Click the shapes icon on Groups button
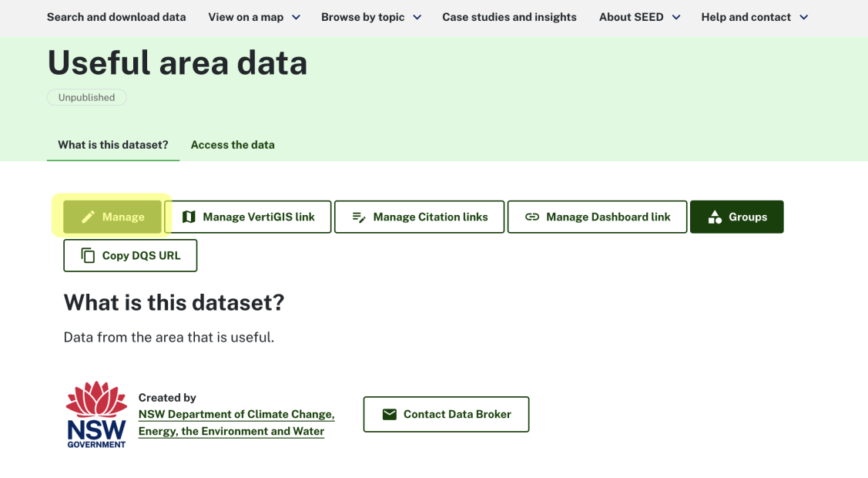 (x=715, y=217)
